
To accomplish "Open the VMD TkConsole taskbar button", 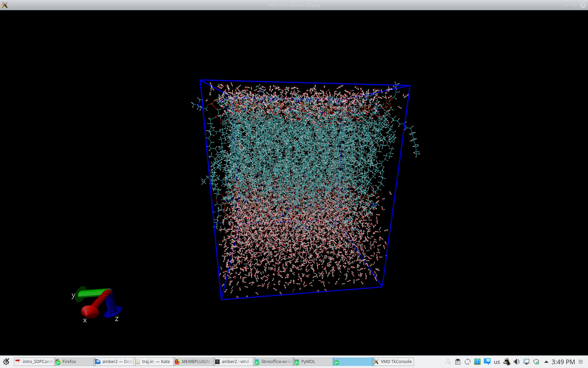I will click(393, 362).
